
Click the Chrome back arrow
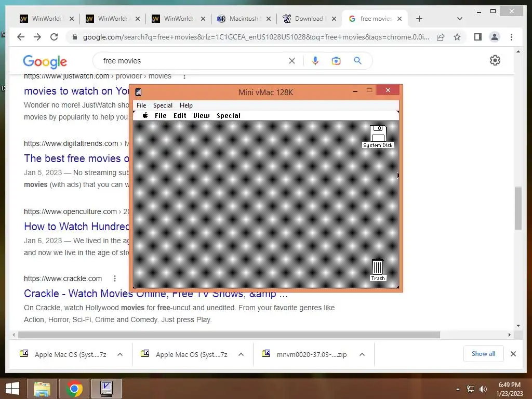click(x=21, y=37)
